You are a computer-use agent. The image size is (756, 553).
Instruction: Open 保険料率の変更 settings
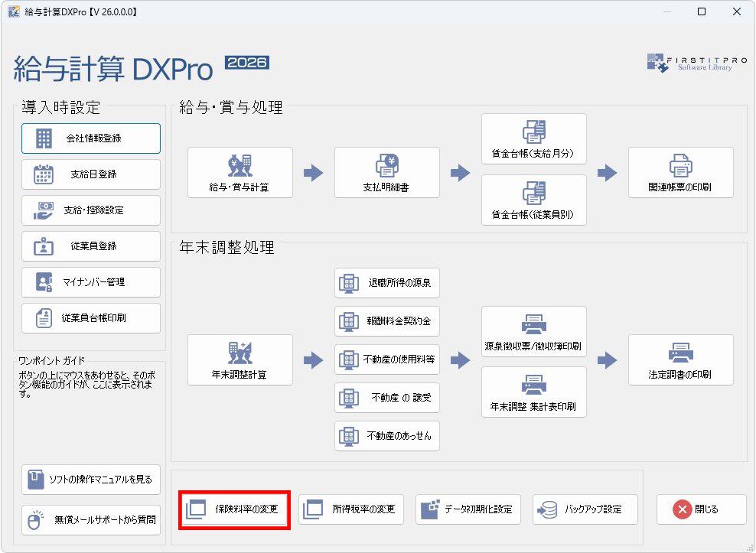tap(234, 509)
